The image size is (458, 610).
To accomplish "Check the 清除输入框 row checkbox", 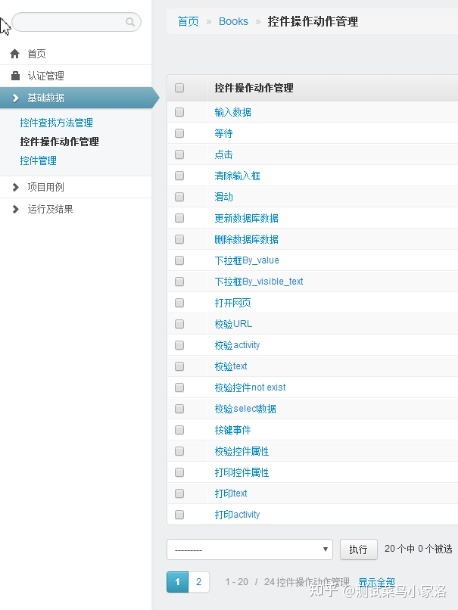I will point(179,175).
